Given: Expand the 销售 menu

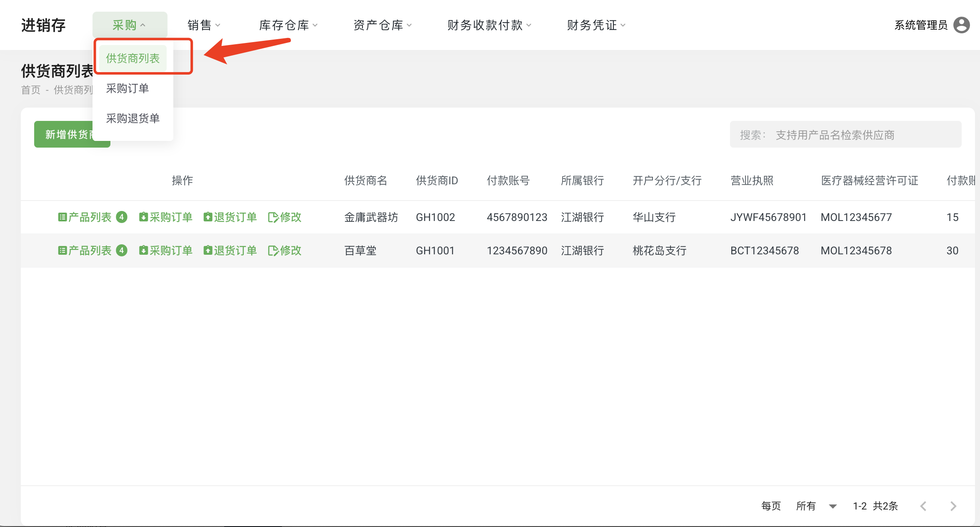Looking at the screenshot, I should [x=203, y=25].
